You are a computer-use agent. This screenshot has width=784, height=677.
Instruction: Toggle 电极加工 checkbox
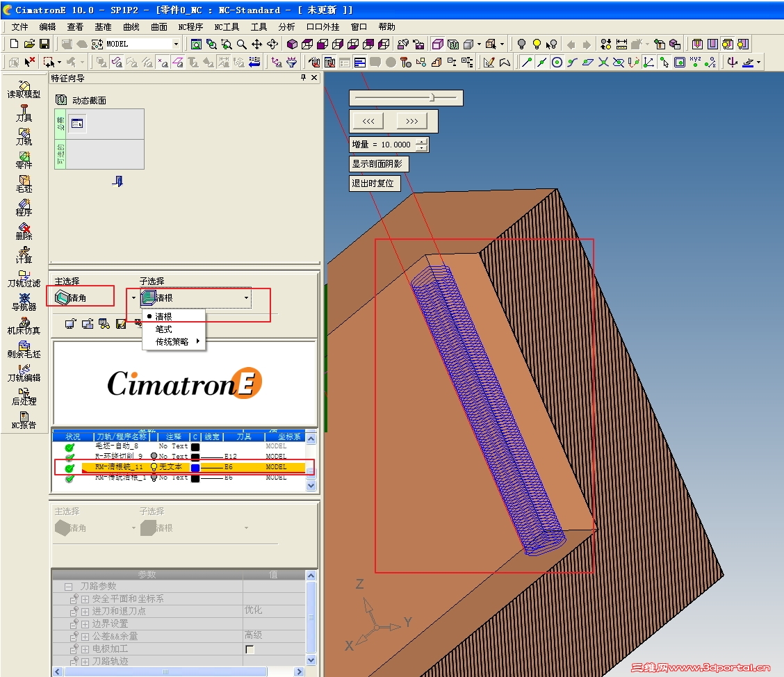[250, 649]
